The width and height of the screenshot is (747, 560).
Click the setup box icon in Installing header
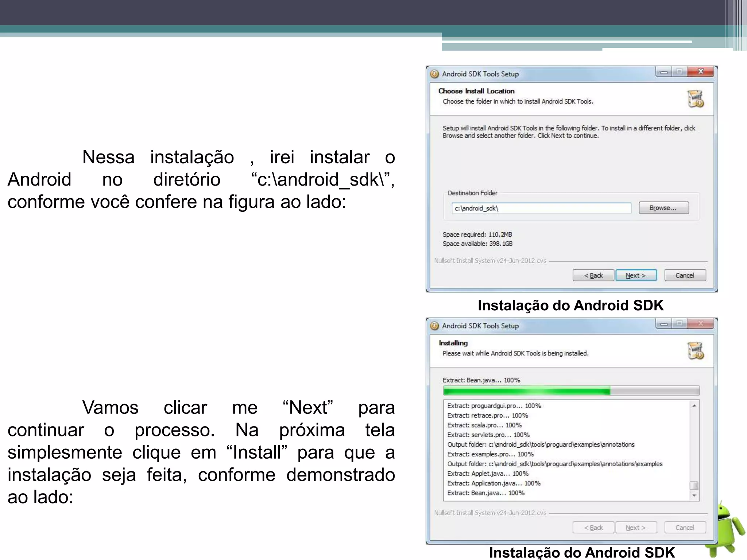pos(696,350)
